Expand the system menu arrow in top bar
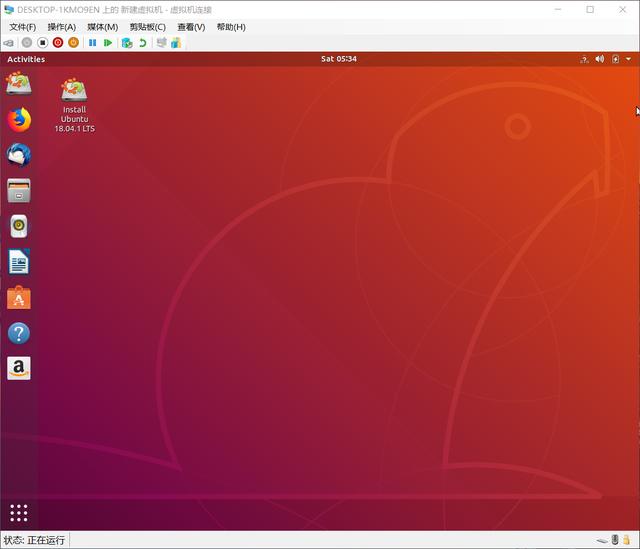The image size is (640, 549). [x=629, y=59]
